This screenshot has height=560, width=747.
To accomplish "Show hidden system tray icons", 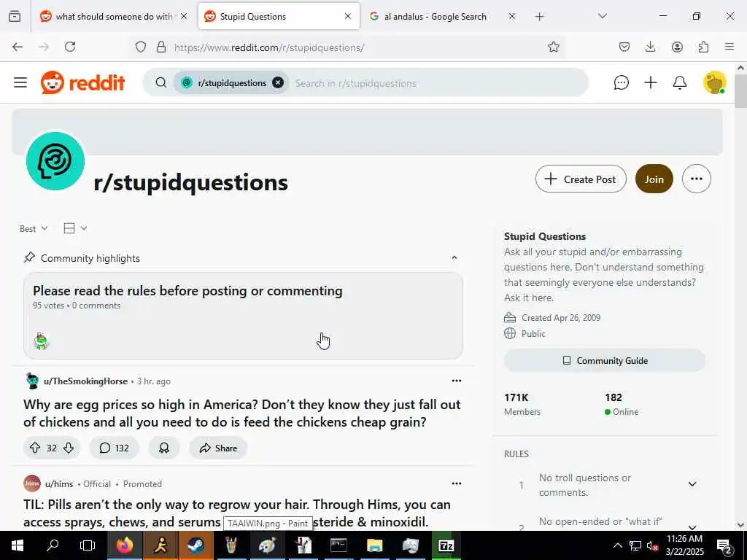I will [x=617, y=545].
